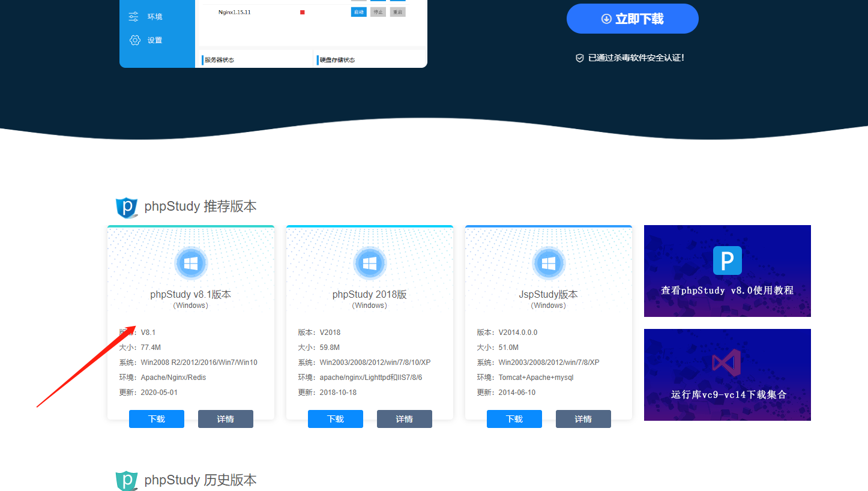
Task: Click the Windows icon on JspStudy card
Action: (549, 263)
